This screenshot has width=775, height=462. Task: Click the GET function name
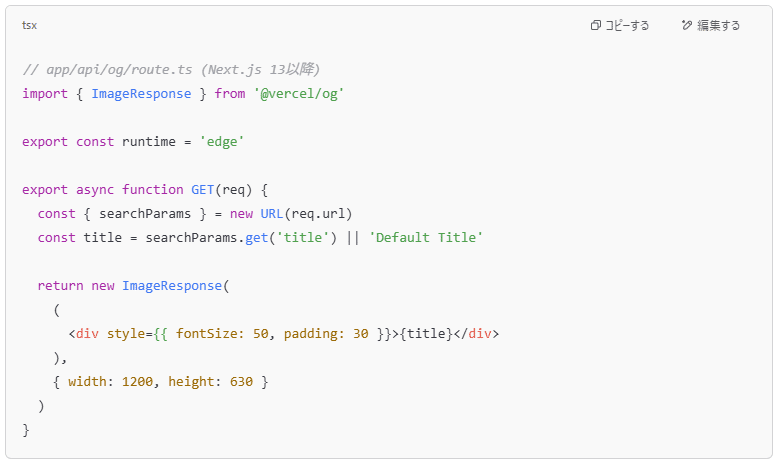coord(202,189)
